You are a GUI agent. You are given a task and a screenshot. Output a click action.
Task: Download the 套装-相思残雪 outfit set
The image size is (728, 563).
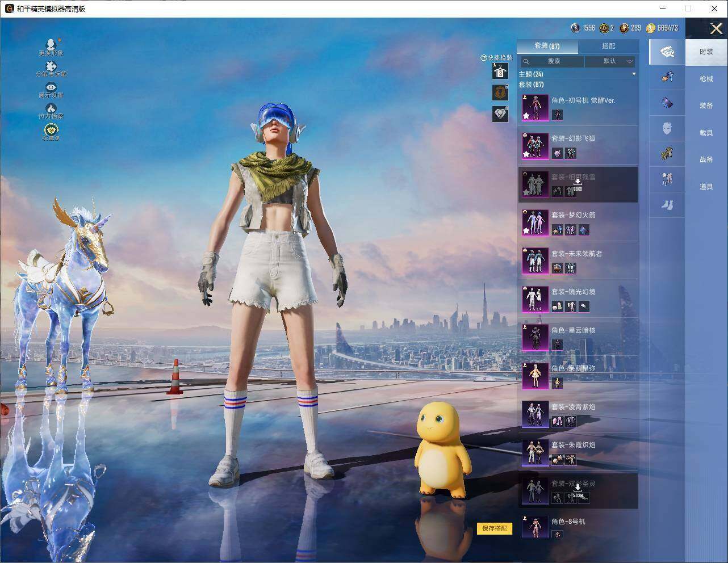578,182
